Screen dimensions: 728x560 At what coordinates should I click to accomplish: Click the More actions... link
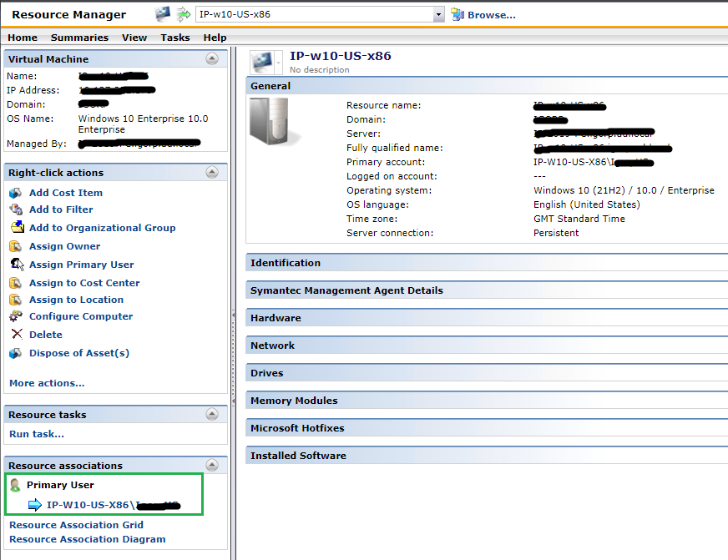click(47, 383)
